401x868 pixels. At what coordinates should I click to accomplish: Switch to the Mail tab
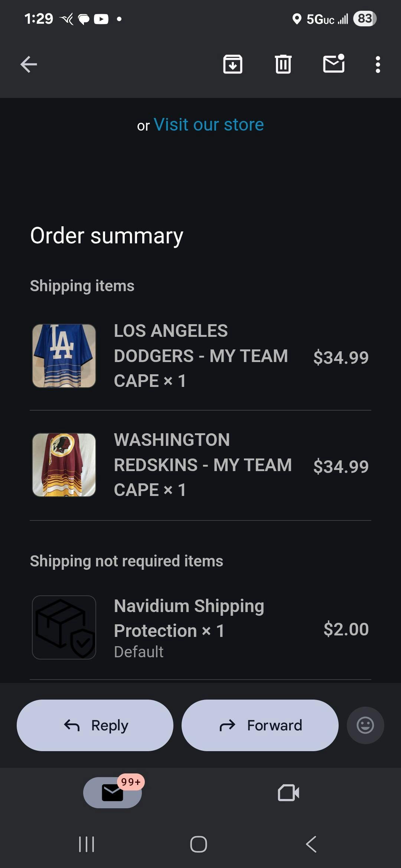[113, 793]
